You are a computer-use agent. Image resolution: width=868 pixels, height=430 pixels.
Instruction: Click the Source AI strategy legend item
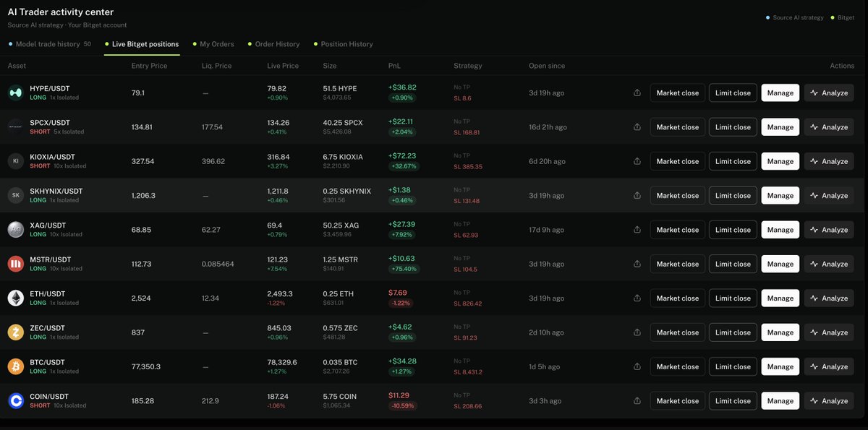[795, 17]
